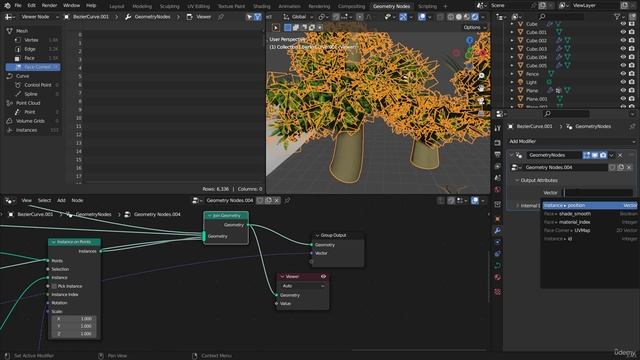Open the World properties tab icon
Image resolution: width=640 pixels, height=360 pixels.
pyautogui.click(x=497, y=189)
